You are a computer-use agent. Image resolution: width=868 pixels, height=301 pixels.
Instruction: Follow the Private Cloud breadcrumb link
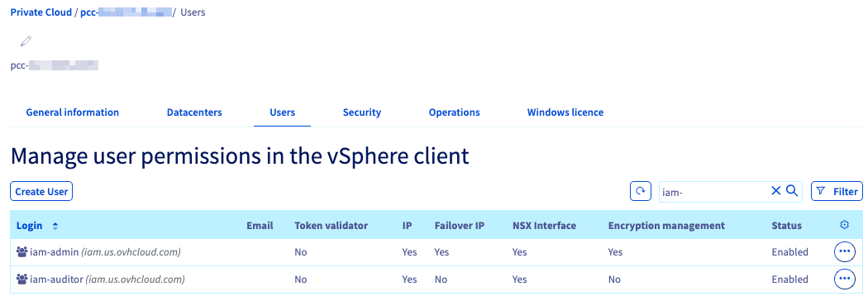point(41,12)
